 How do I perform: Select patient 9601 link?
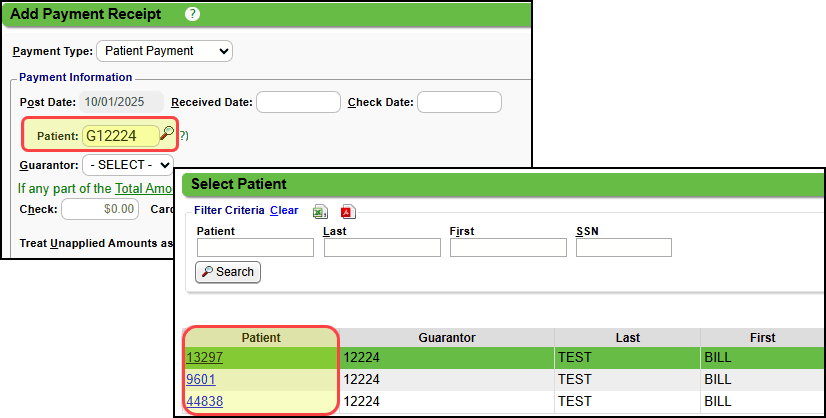200,380
